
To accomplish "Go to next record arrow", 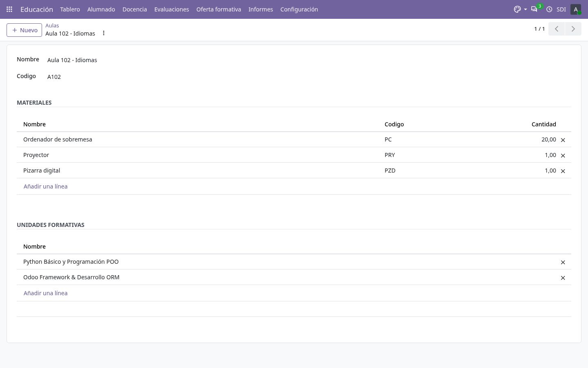I will click(573, 29).
